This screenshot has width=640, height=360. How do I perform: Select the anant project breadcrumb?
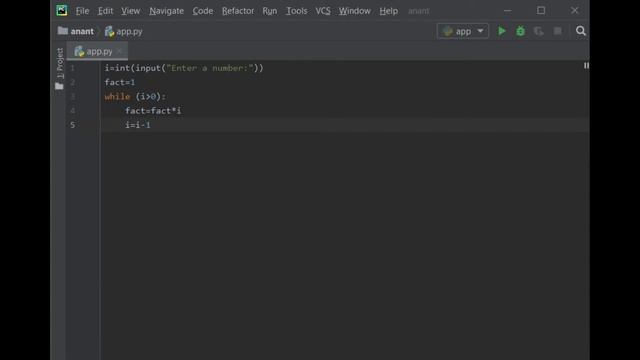[76, 31]
